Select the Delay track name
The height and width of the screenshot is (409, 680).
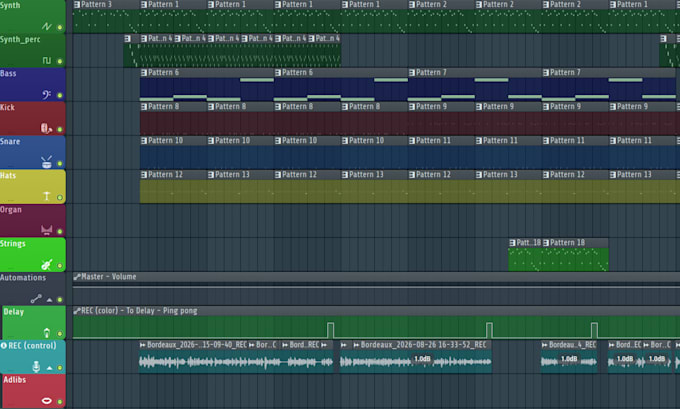click(x=13, y=312)
